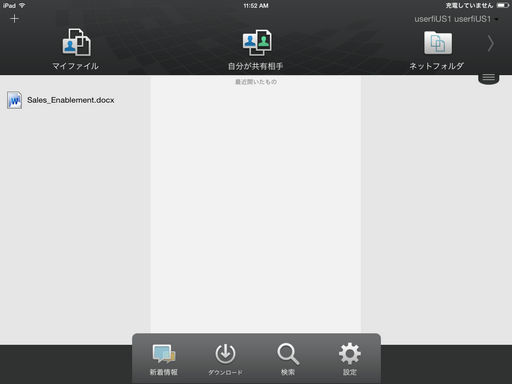
Task: Open the userfiUS1 user dropdown
Action: click(x=456, y=19)
